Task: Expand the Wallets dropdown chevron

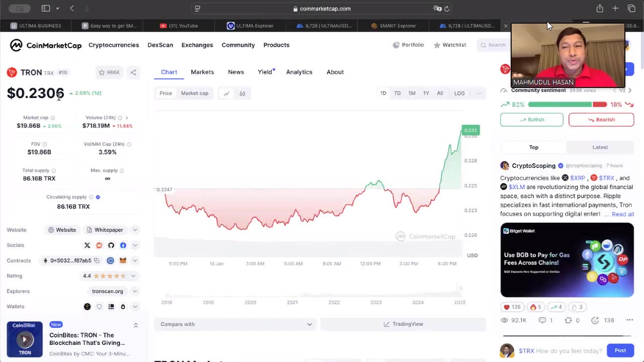Action: (135, 307)
